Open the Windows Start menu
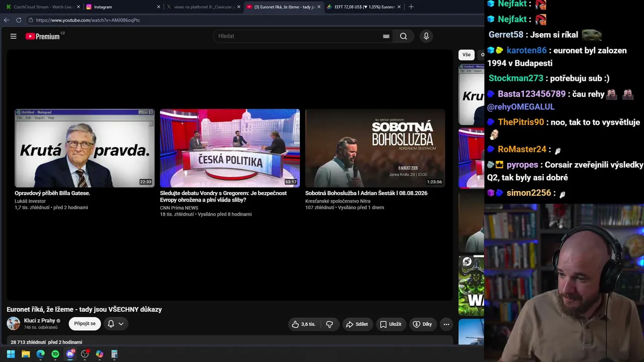The height and width of the screenshot is (362, 644). tap(11, 354)
